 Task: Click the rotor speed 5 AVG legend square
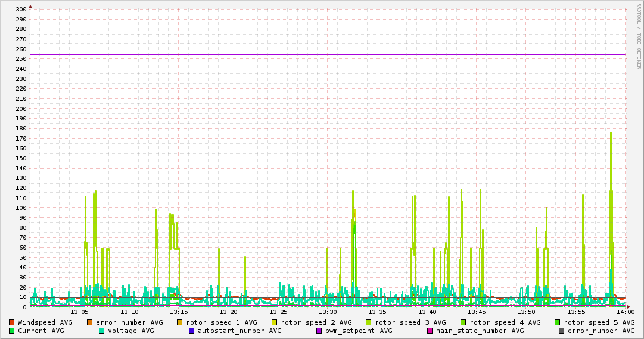558,322
